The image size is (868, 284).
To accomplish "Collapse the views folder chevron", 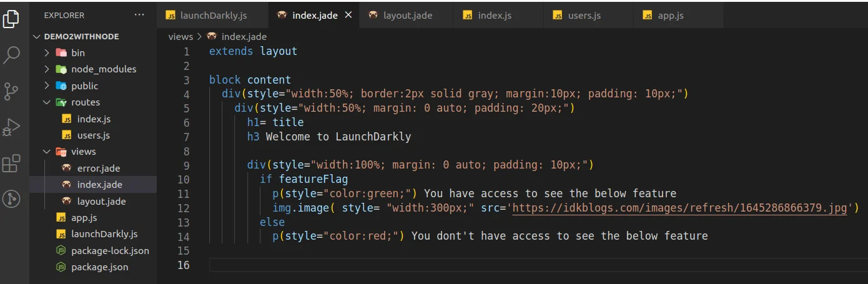I will click(47, 152).
